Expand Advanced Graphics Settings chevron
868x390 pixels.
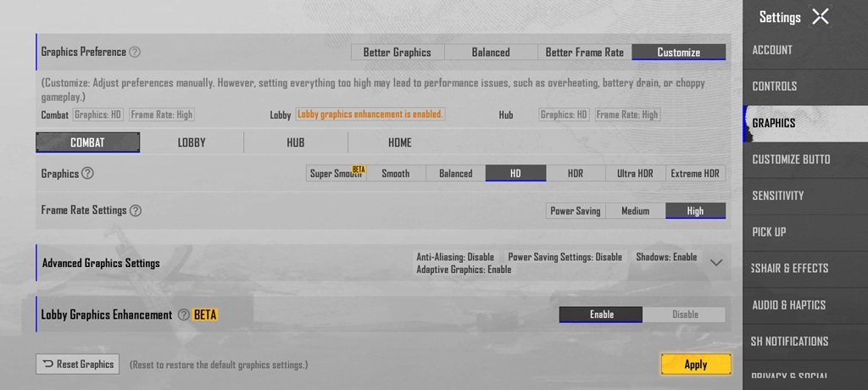click(x=716, y=263)
